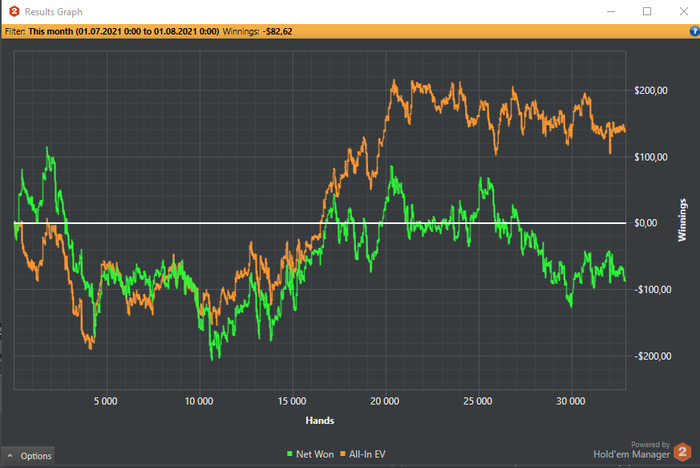Screen dimensions: 700x468
Task: Close the Results Graph window
Action: click(683, 12)
